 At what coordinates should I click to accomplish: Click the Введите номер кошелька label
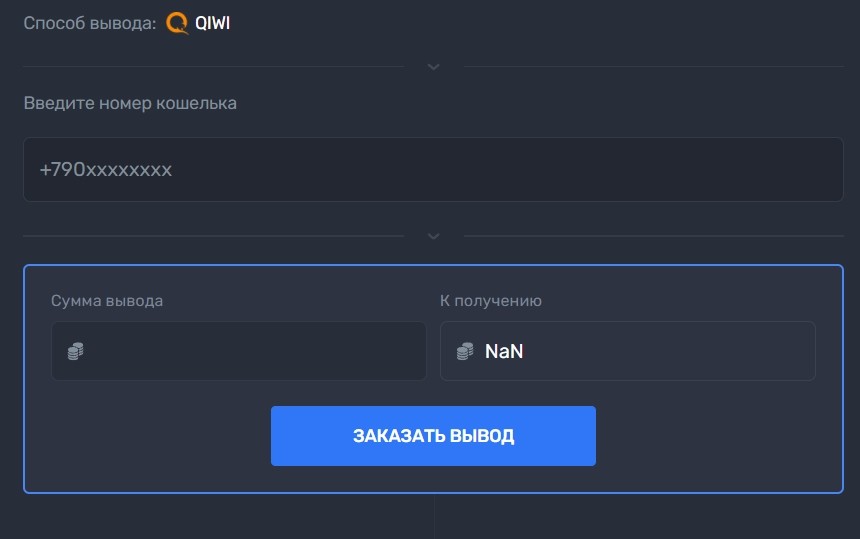pos(130,103)
